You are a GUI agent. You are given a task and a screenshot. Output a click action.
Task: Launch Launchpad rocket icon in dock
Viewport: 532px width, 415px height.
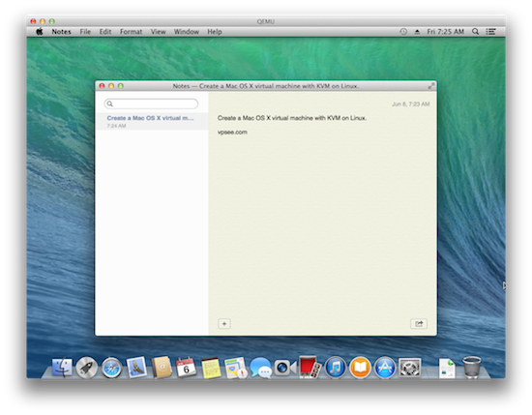(x=87, y=368)
